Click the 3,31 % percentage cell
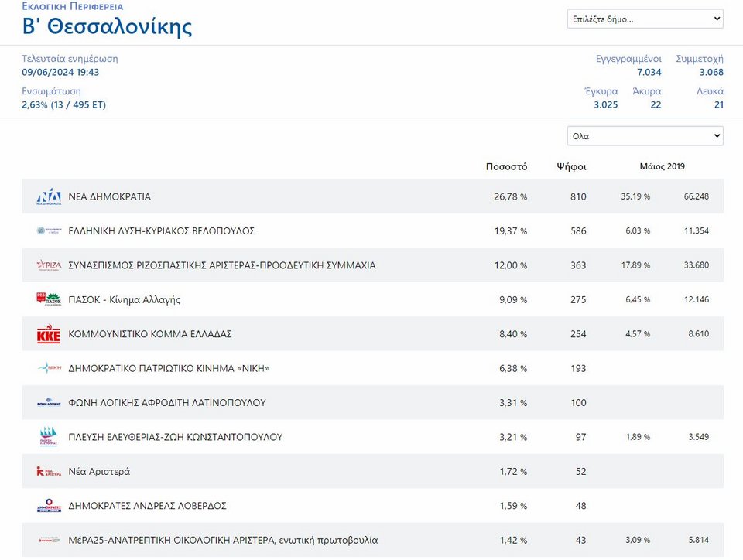743x560 pixels. (x=512, y=402)
